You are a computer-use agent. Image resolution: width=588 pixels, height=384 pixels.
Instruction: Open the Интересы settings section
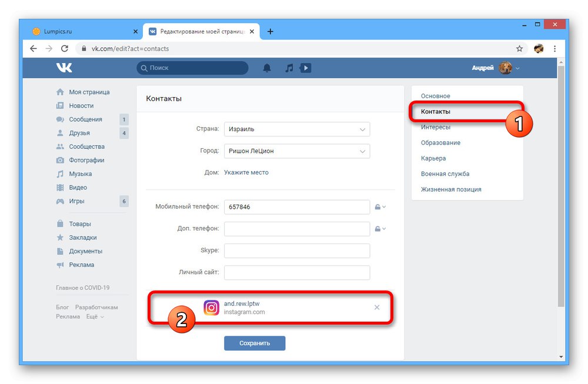[435, 127]
